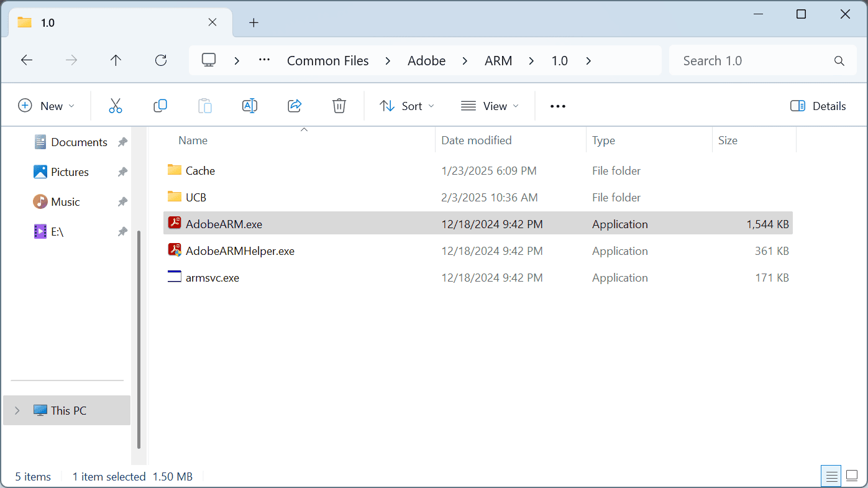Select the UCB folder name

pyautogui.click(x=196, y=197)
